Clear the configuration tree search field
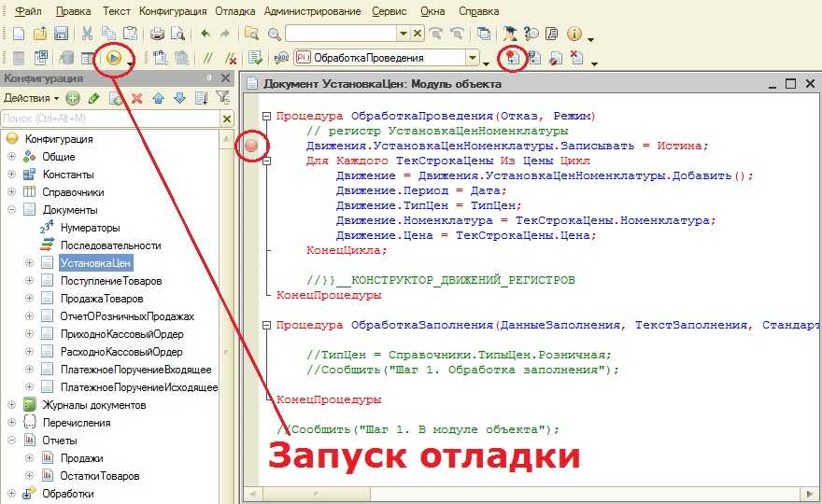This screenshot has height=504, width=822. 226,119
